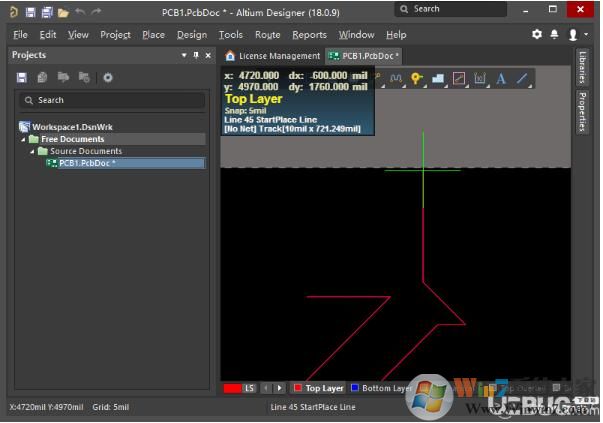The height and width of the screenshot is (423, 603).
Task: Click the compile icon in Projects panel toolbar
Action: [42, 78]
